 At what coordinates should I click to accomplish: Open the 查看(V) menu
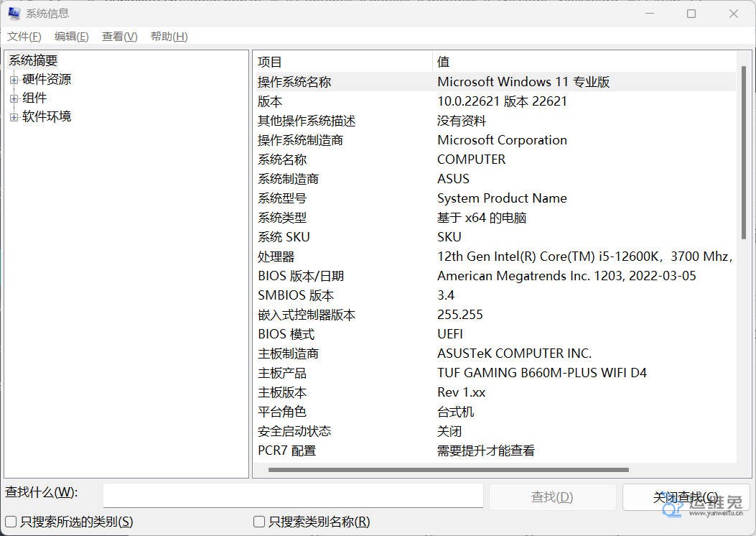(x=119, y=37)
